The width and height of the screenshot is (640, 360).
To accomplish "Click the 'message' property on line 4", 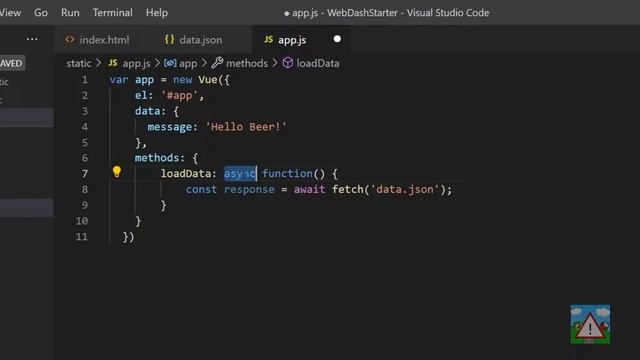I will point(169,127).
